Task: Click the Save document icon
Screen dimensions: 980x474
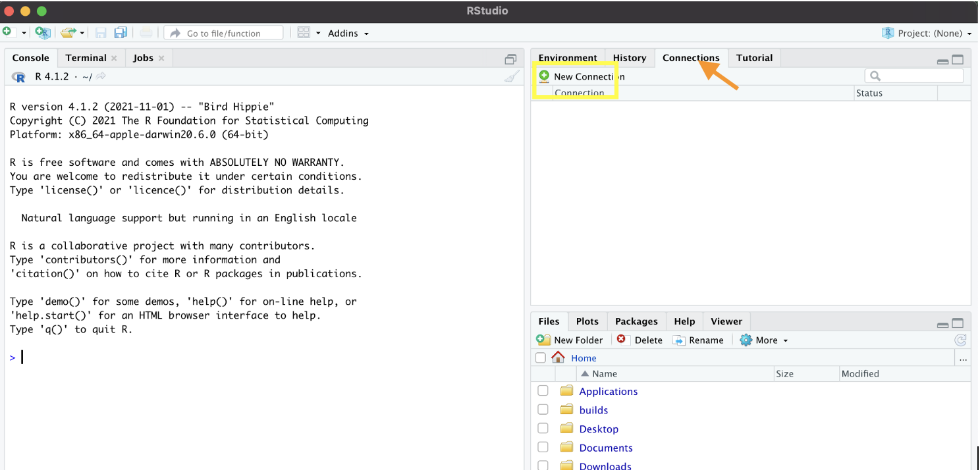Action: 101,33
